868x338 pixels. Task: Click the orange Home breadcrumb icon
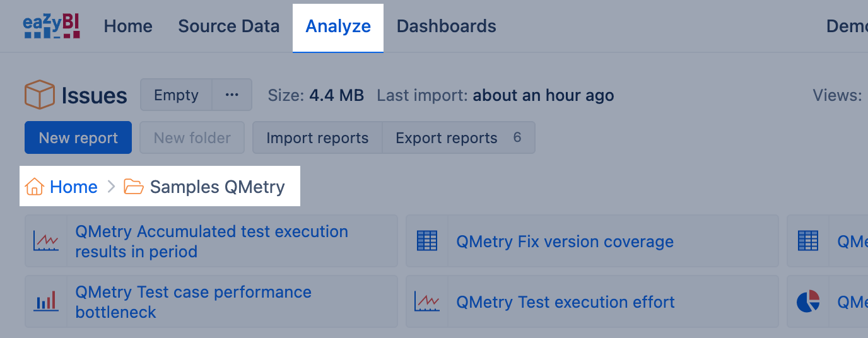34,187
